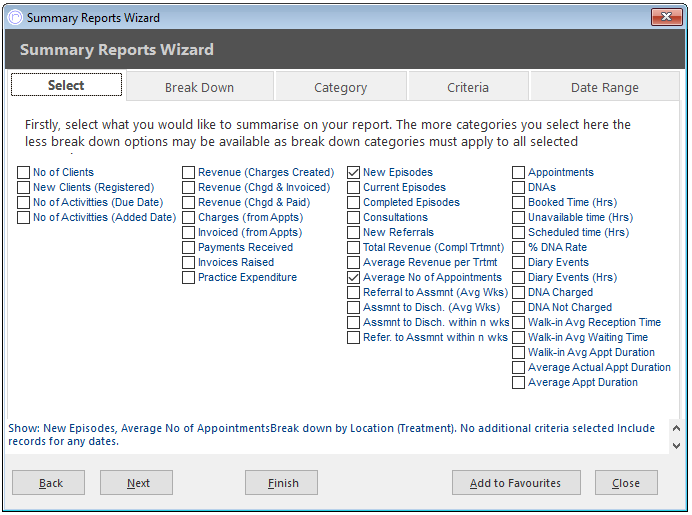Close the Summary Reports Wizard window

pos(666,17)
